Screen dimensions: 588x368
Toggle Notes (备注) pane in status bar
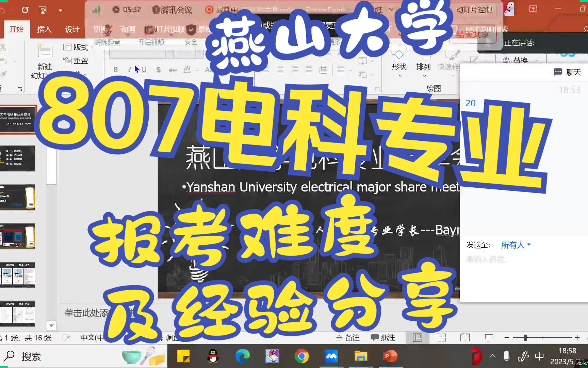pos(348,337)
